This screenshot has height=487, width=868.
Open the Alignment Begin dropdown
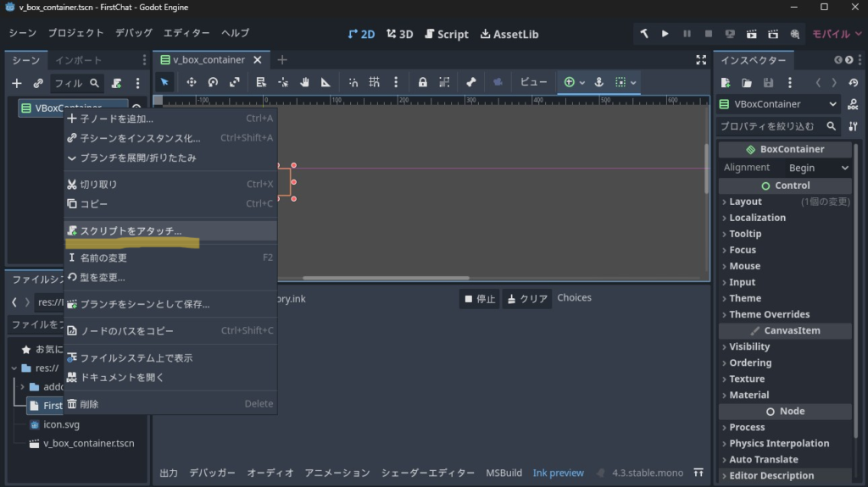[818, 168]
